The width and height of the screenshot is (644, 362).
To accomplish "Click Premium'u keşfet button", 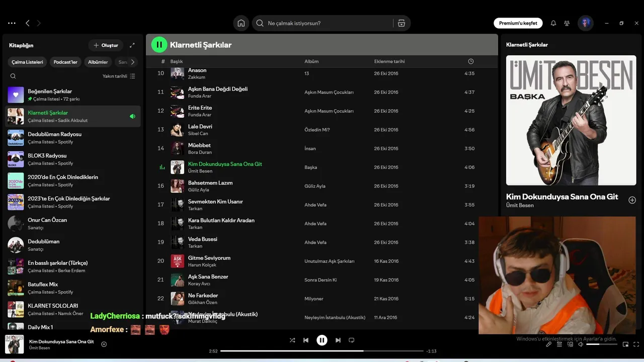I will tap(518, 23).
